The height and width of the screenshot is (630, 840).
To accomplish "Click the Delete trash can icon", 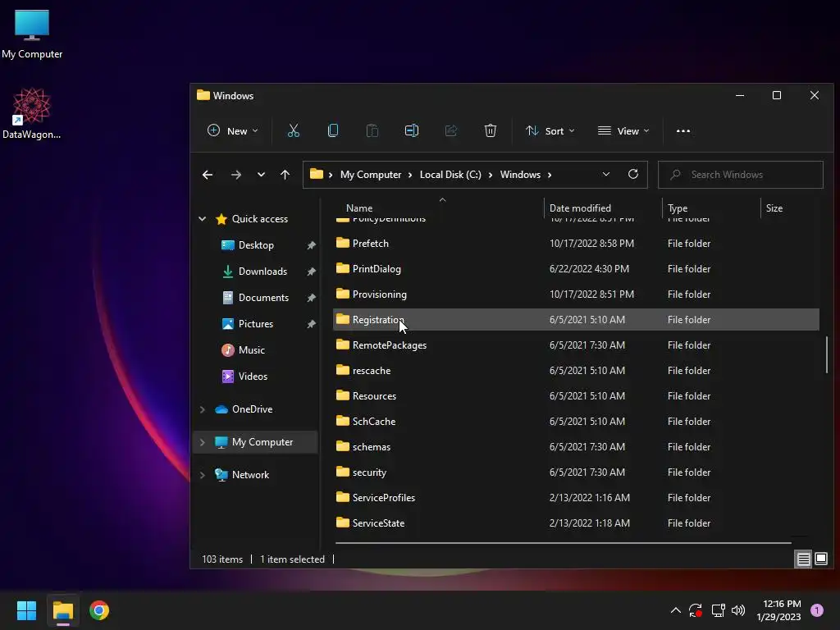I will point(491,130).
